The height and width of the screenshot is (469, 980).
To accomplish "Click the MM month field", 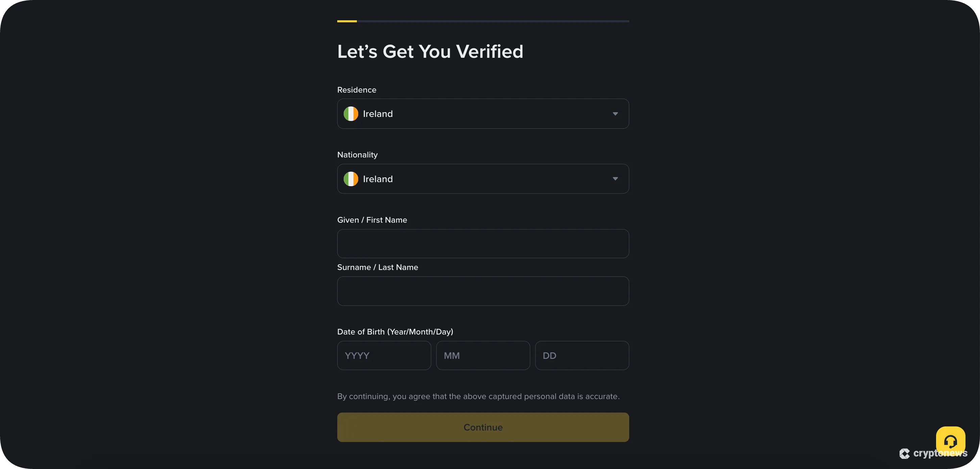I will [483, 355].
